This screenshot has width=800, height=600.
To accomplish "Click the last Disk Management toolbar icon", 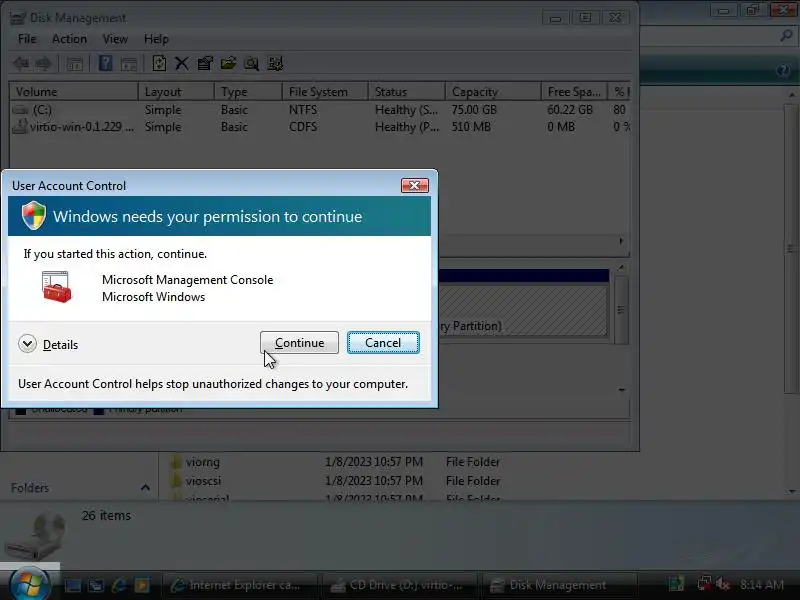I will pyautogui.click(x=275, y=63).
